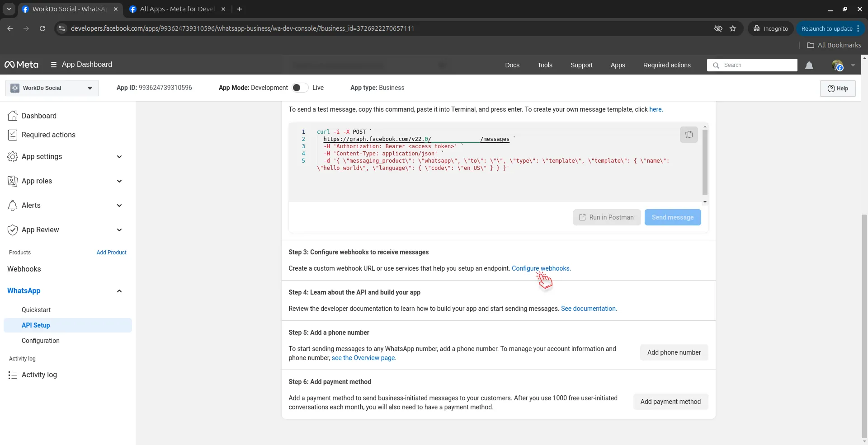Screen dimensions: 868x445
Task: Expand the App Review section
Action: coord(119,230)
